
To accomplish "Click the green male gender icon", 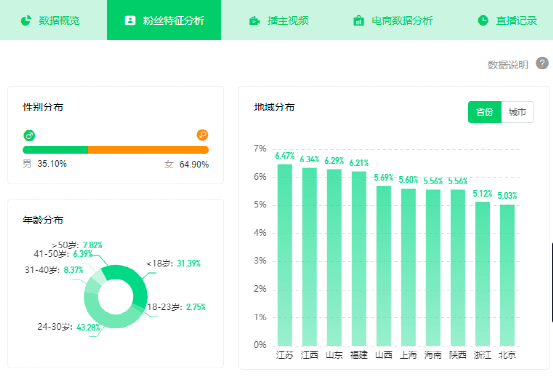I will 29,135.
